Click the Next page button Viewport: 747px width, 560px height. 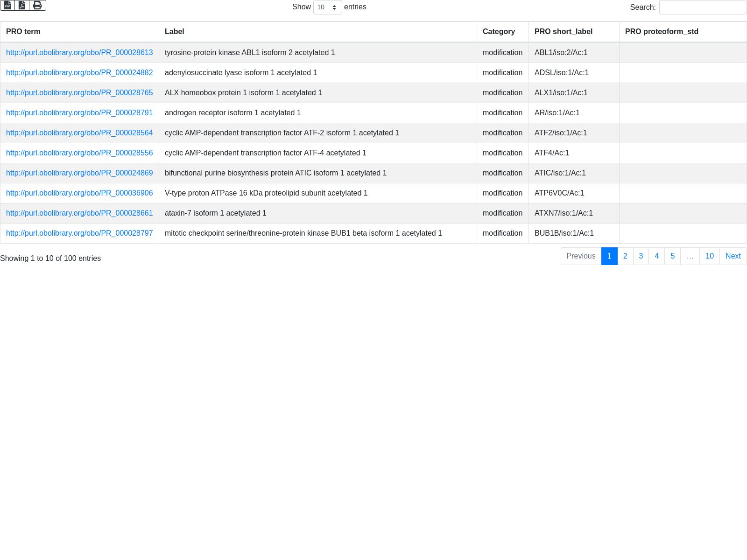pos(733,256)
